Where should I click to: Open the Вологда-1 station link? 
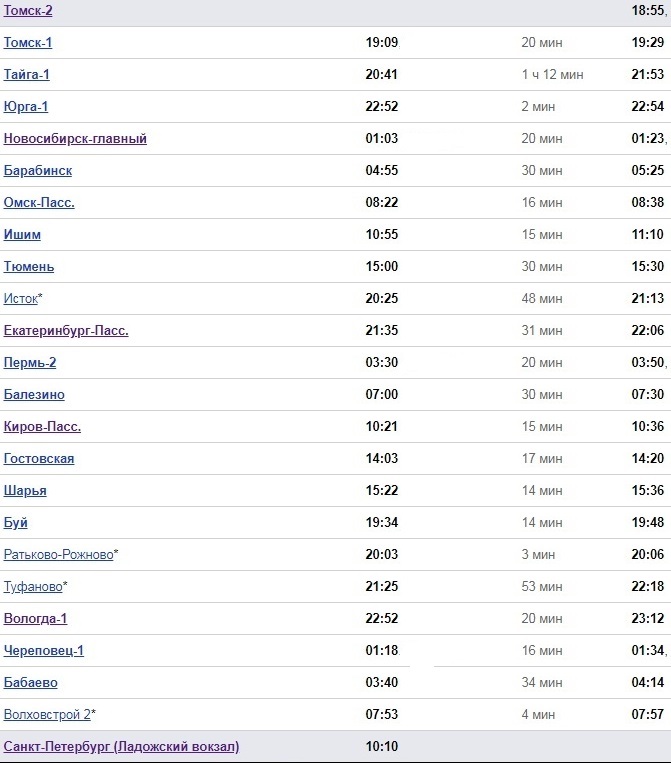click(x=35, y=619)
